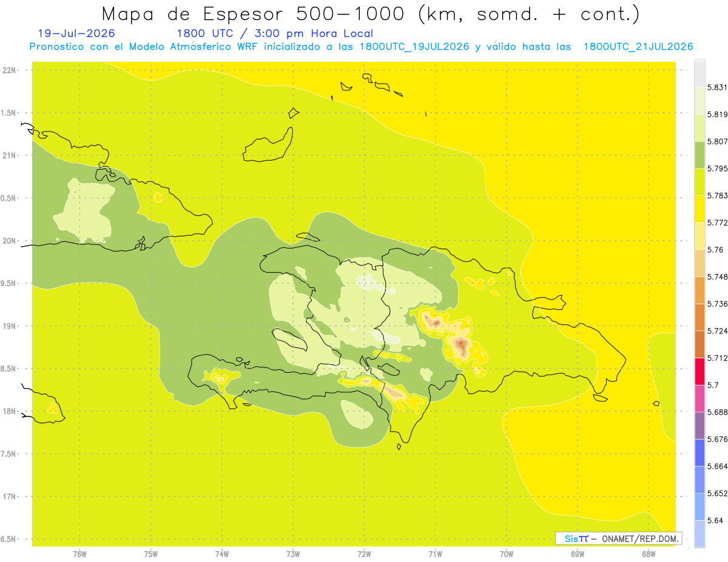Click the legend value 5.712
The image size is (728, 562).
(718, 358)
